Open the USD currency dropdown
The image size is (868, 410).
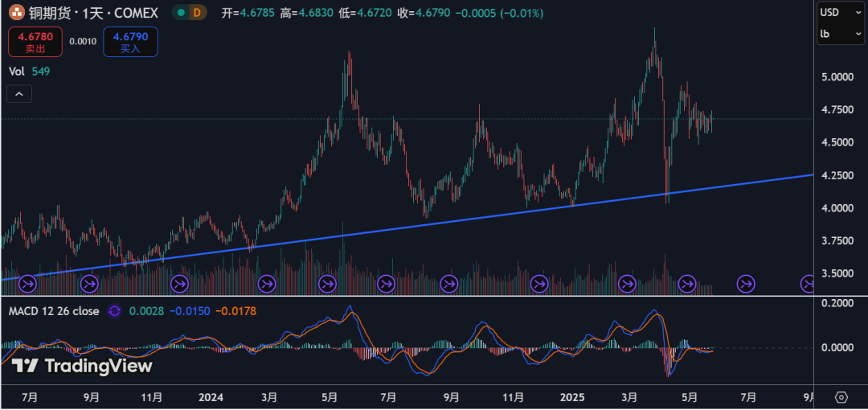click(840, 12)
